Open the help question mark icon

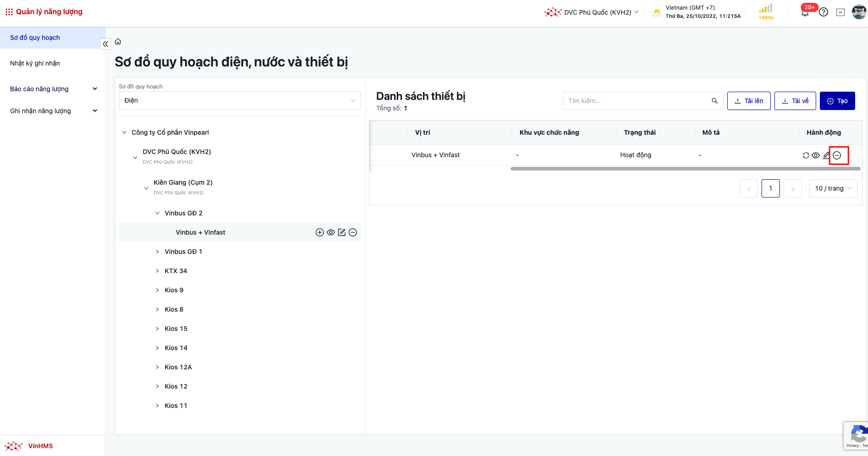pos(823,12)
